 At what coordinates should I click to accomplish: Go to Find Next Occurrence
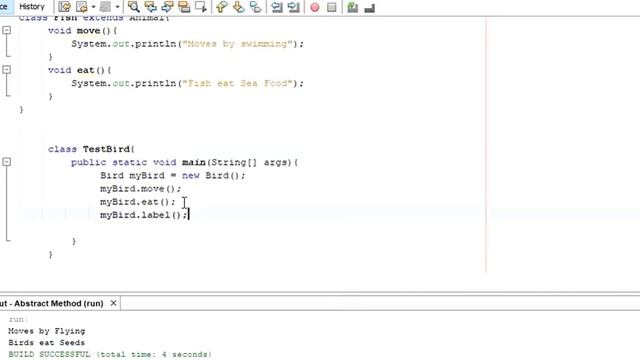pyautogui.click(x=167, y=7)
